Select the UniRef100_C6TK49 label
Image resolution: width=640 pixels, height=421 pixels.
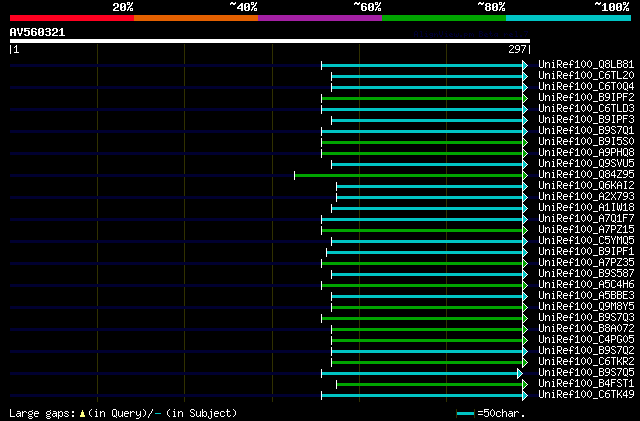[586, 395]
